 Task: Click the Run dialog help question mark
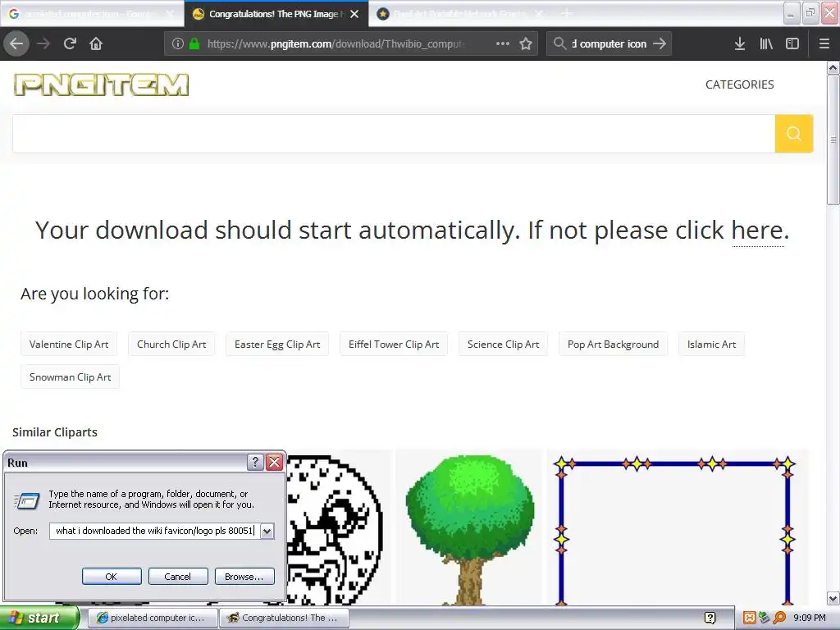pos(255,463)
